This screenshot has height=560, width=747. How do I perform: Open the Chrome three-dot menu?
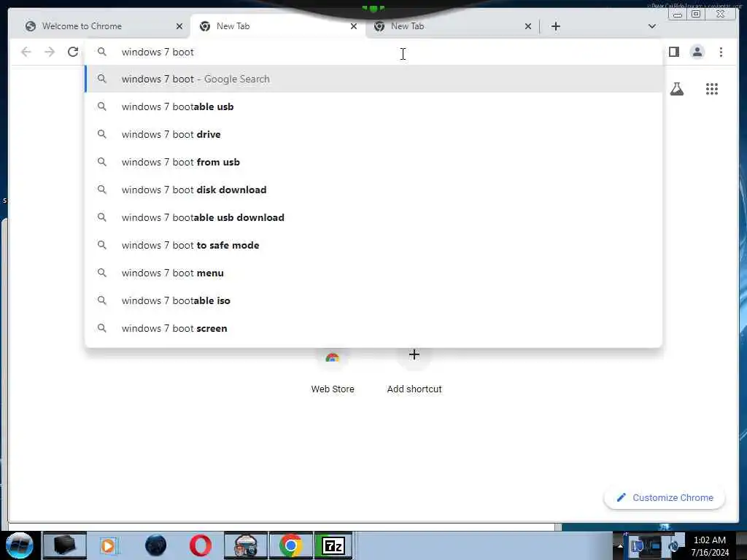(721, 52)
